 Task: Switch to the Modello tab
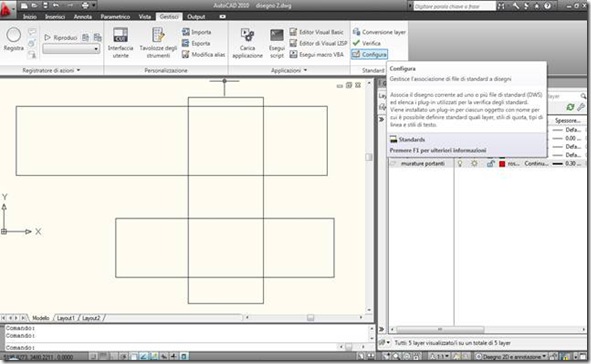tap(41, 318)
